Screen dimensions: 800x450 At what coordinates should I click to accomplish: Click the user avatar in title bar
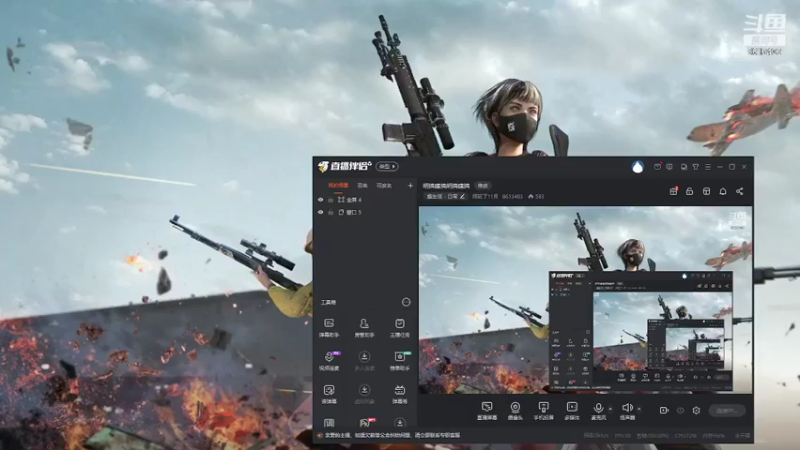coord(637,167)
